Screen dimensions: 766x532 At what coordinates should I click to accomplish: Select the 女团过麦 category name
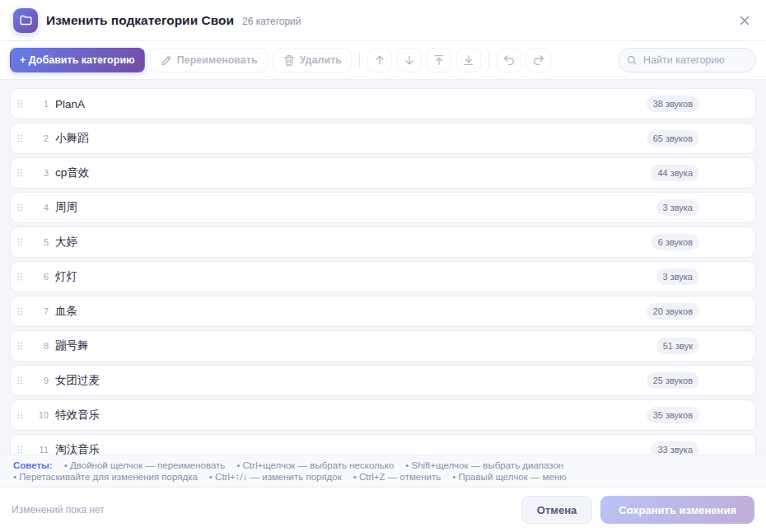point(77,380)
